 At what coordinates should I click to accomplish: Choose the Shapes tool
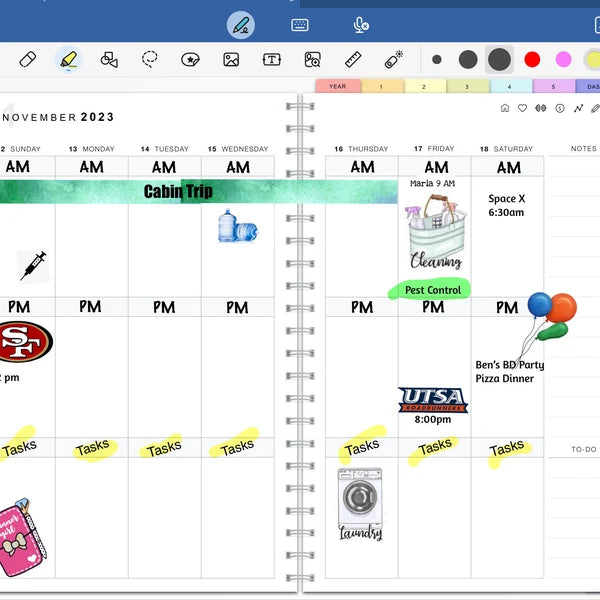pos(109,60)
